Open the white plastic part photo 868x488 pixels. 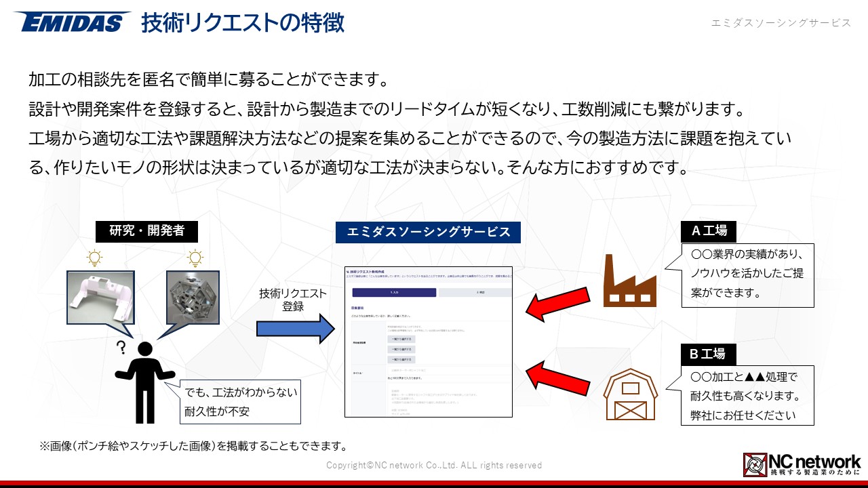(x=100, y=297)
